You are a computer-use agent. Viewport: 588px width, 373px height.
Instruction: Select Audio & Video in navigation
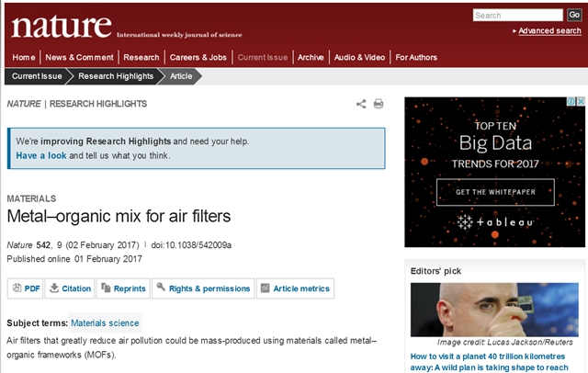[359, 57]
